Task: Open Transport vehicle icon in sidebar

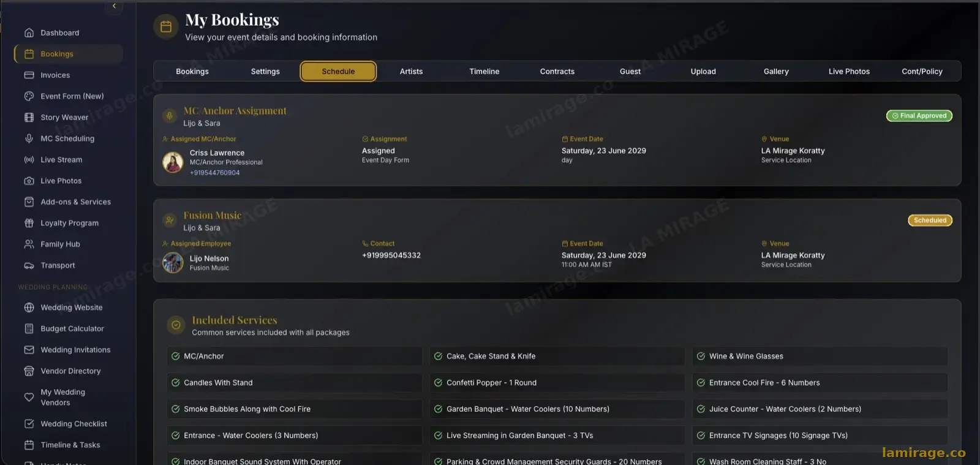Action: [29, 265]
